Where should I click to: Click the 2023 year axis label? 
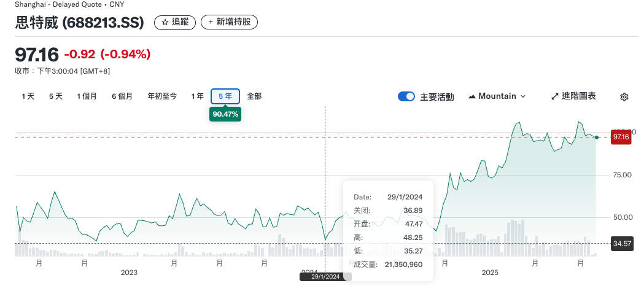pos(129,272)
